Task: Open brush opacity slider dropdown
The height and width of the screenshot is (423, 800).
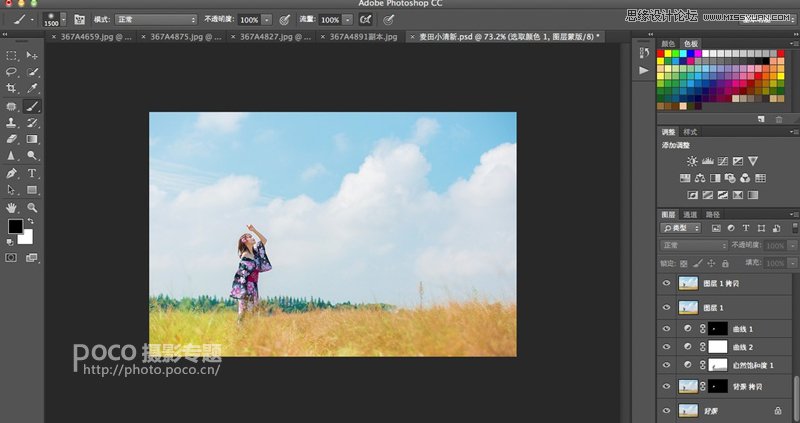Action: point(267,20)
